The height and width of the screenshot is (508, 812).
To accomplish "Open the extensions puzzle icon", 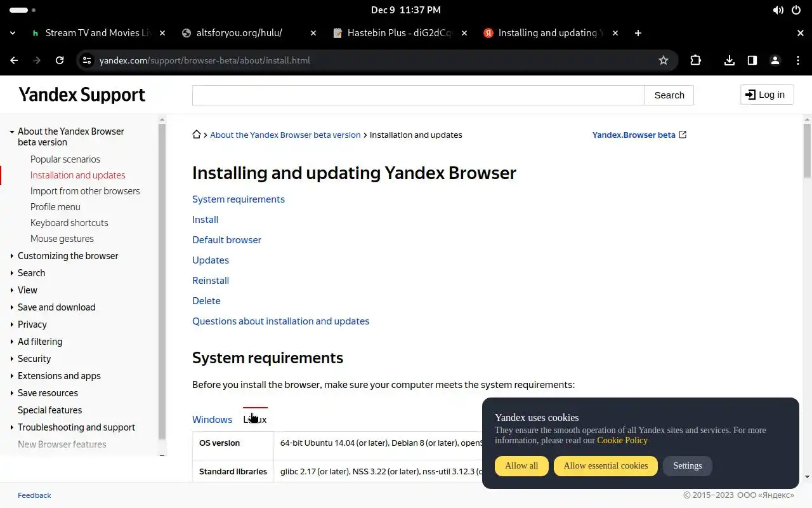I will coord(696,60).
